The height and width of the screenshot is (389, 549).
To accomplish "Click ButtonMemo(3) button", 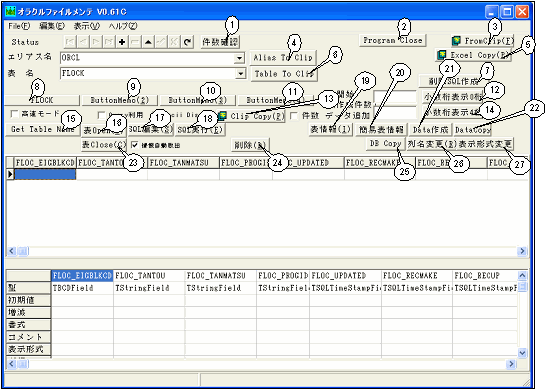I will [198, 100].
